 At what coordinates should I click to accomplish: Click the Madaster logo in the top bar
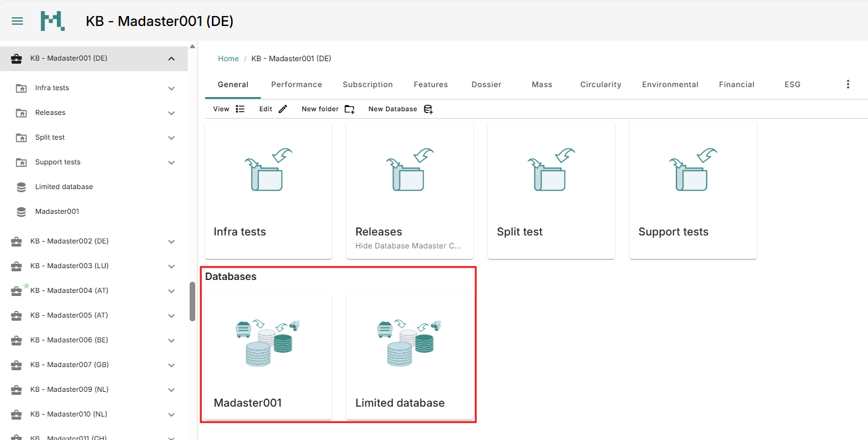point(53,20)
